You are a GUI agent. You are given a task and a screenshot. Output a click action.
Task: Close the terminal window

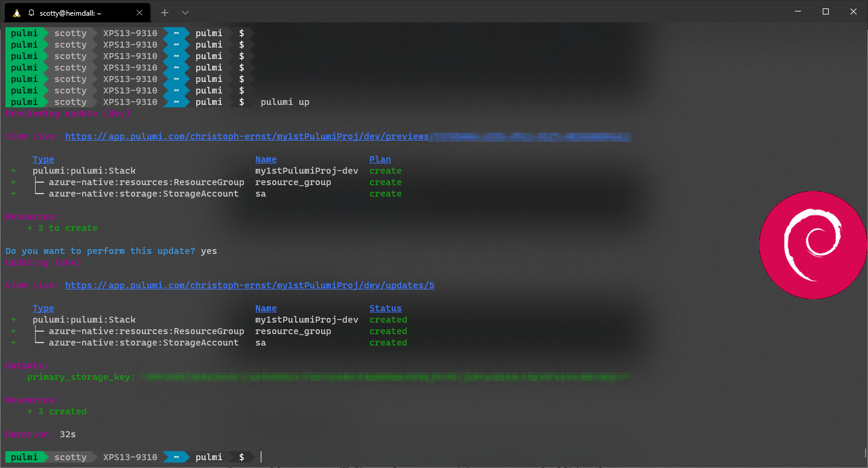pos(854,12)
